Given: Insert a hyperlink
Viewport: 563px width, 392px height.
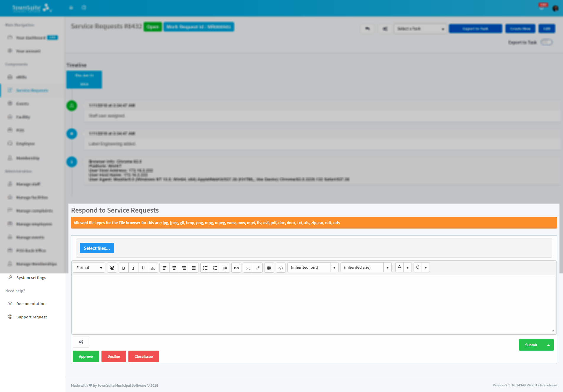Looking at the screenshot, I should pyautogui.click(x=236, y=267).
